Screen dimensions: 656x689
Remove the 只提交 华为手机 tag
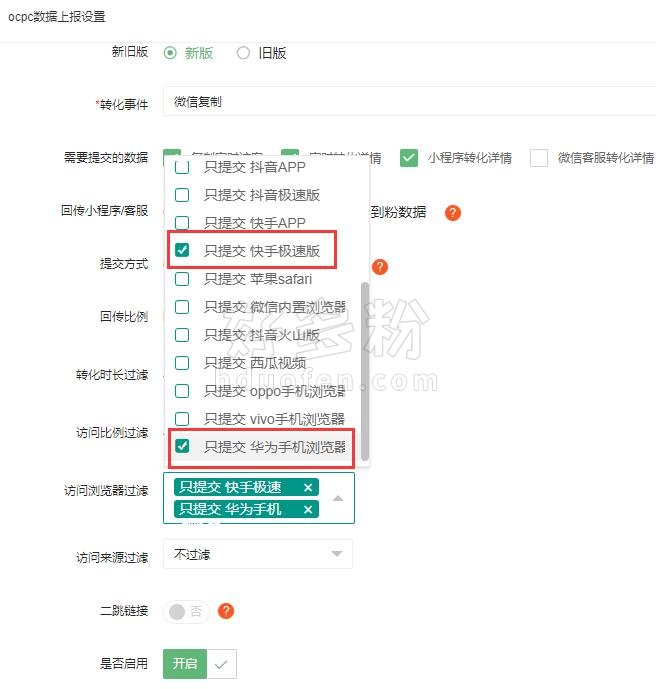[x=308, y=509]
